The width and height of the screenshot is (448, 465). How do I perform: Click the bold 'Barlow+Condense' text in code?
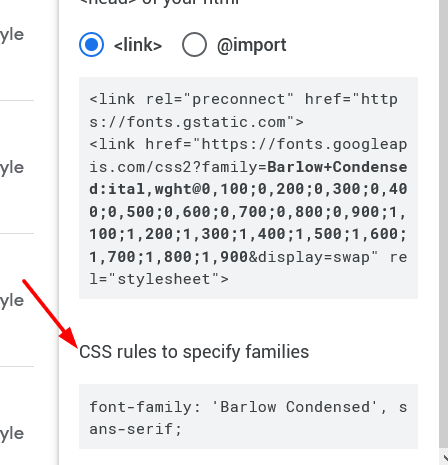coord(337,167)
